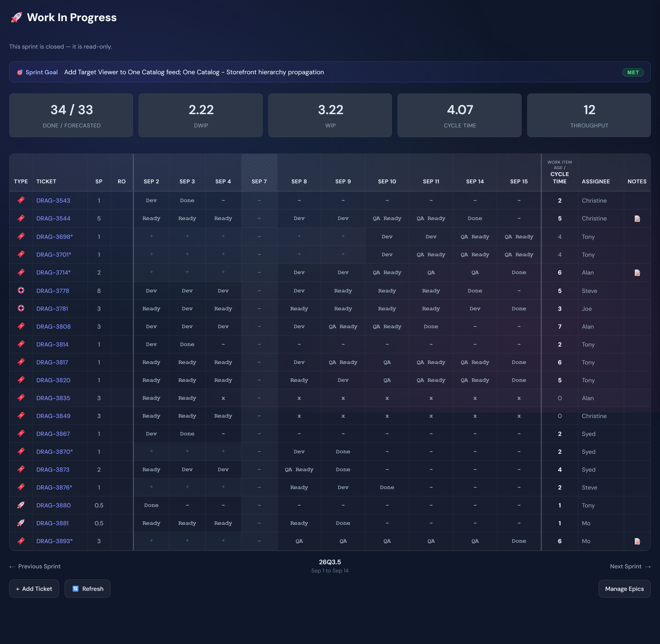Click the rocket type icon for DRAG-3880
The height and width of the screenshot is (644, 660).
point(21,505)
